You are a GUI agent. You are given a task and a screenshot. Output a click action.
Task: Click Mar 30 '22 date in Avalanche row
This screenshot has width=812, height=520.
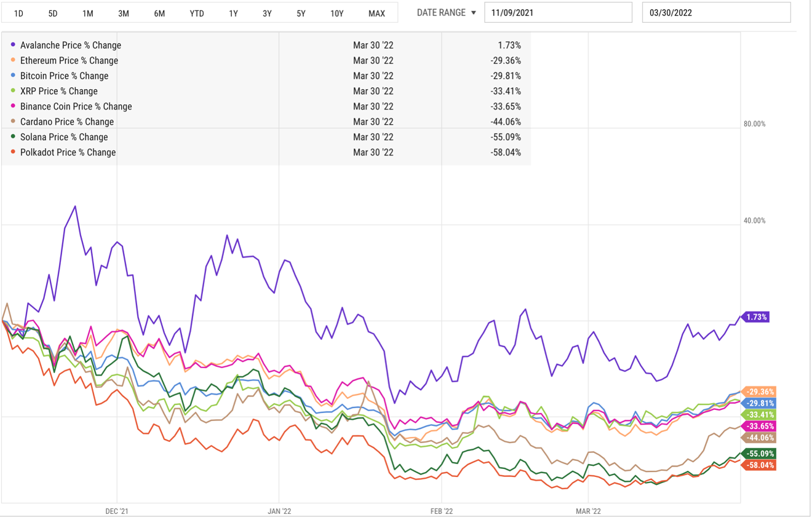(373, 45)
